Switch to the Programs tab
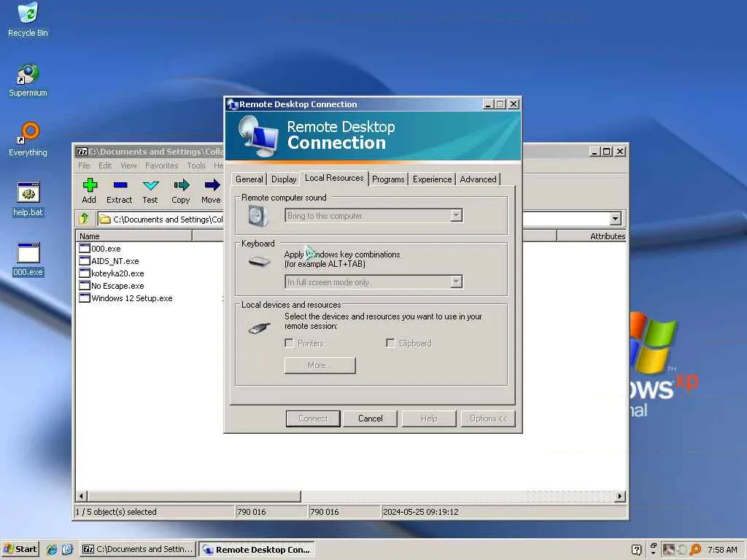This screenshot has height=560, width=747. pyautogui.click(x=388, y=179)
